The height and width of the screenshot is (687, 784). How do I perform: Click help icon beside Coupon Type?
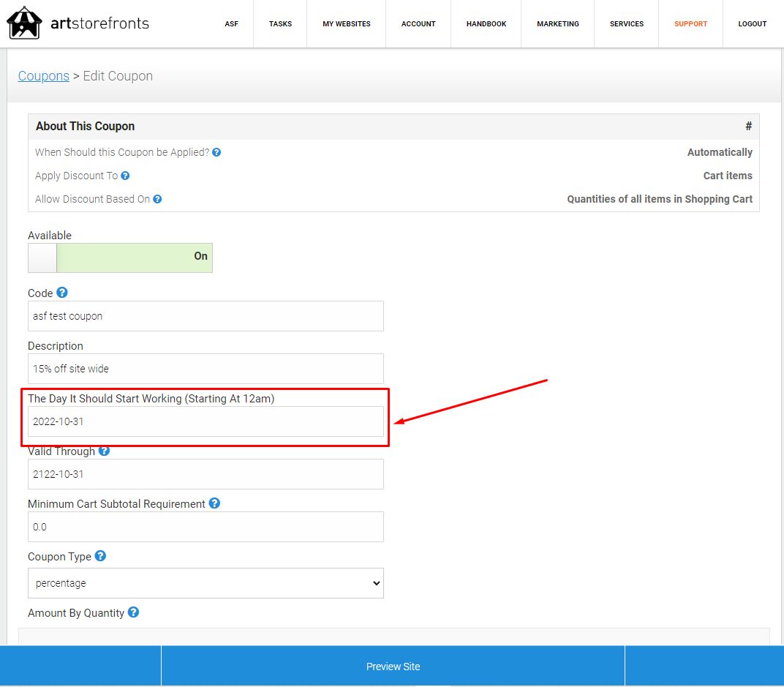click(x=100, y=556)
